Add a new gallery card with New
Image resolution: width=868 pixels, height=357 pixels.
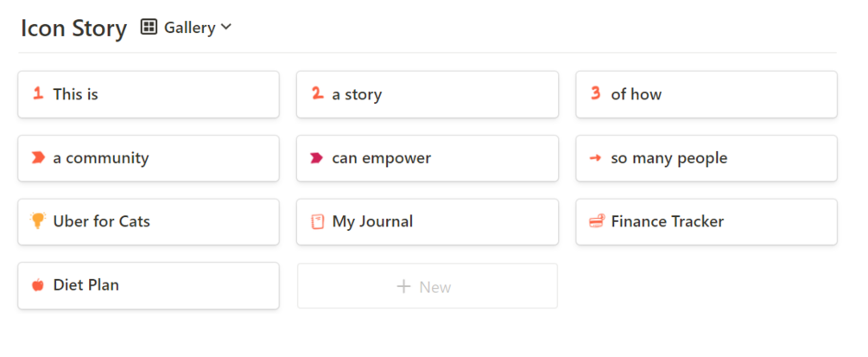click(427, 286)
